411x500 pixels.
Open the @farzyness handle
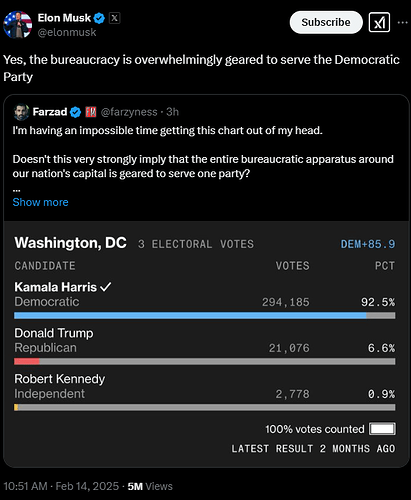(129, 112)
